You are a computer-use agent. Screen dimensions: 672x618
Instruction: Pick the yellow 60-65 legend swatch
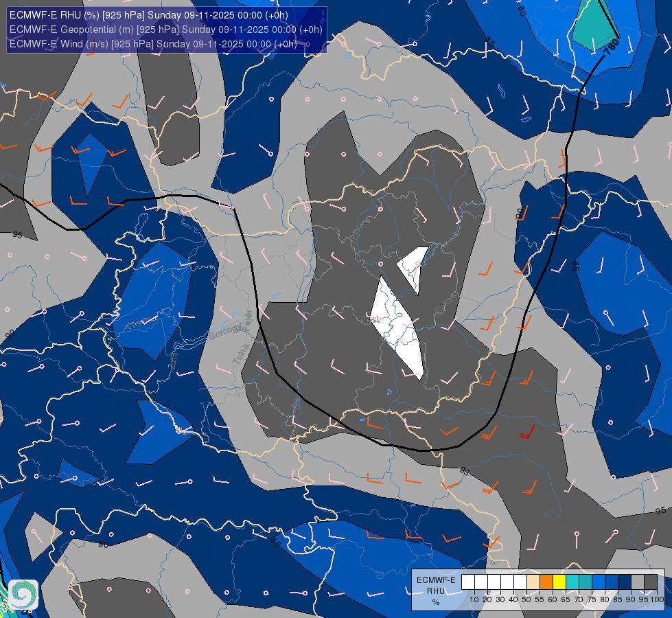point(559,582)
